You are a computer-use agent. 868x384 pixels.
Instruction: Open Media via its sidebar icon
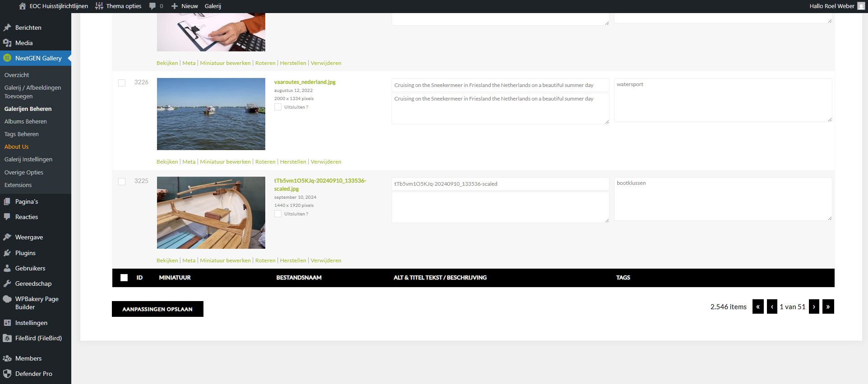pos(7,43)
